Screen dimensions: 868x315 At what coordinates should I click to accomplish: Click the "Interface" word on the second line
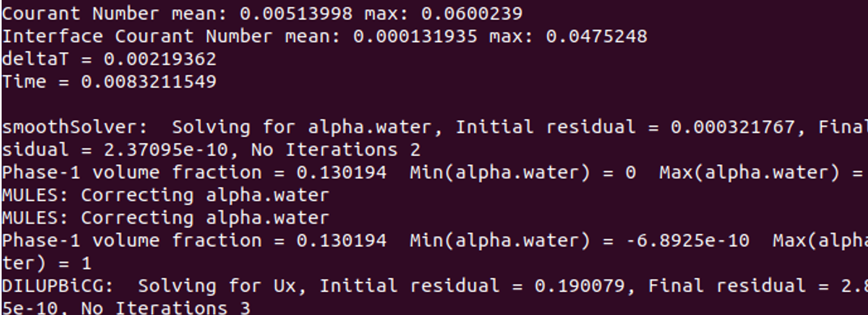point(52,36)
